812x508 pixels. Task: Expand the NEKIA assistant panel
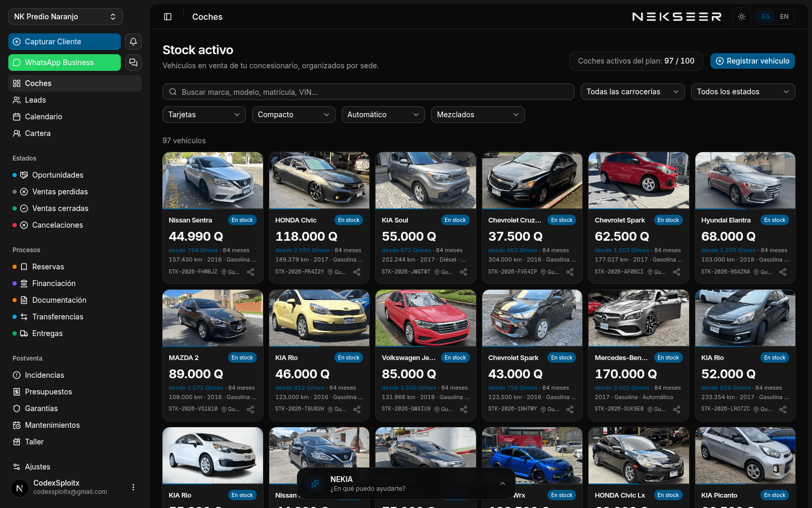pyautogui.click(x=503, y=484)
